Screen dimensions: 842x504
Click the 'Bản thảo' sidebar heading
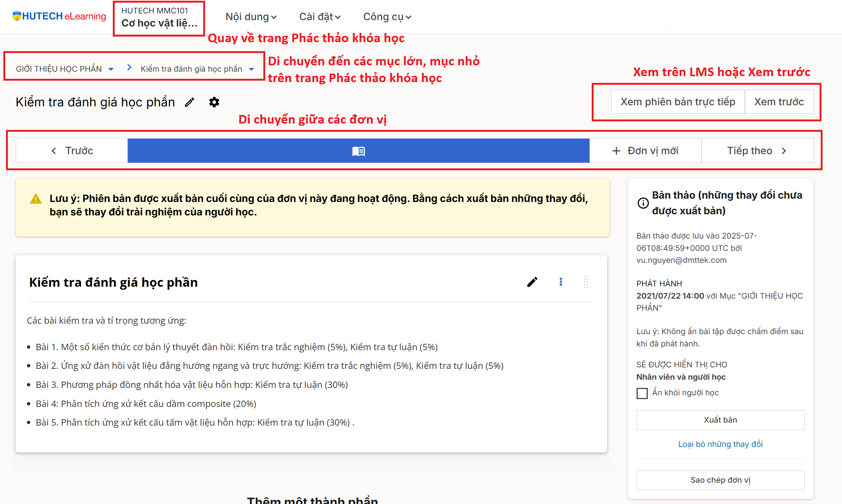point(727,203)
